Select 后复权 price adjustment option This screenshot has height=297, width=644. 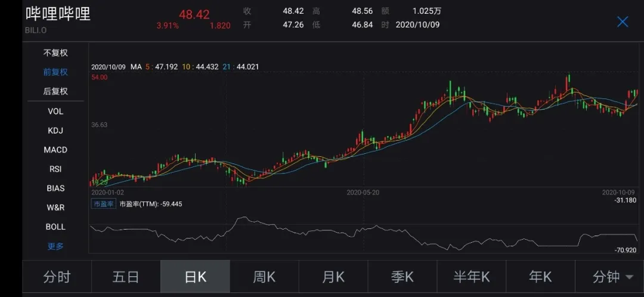pyautogui.click(x=55, y=92)
